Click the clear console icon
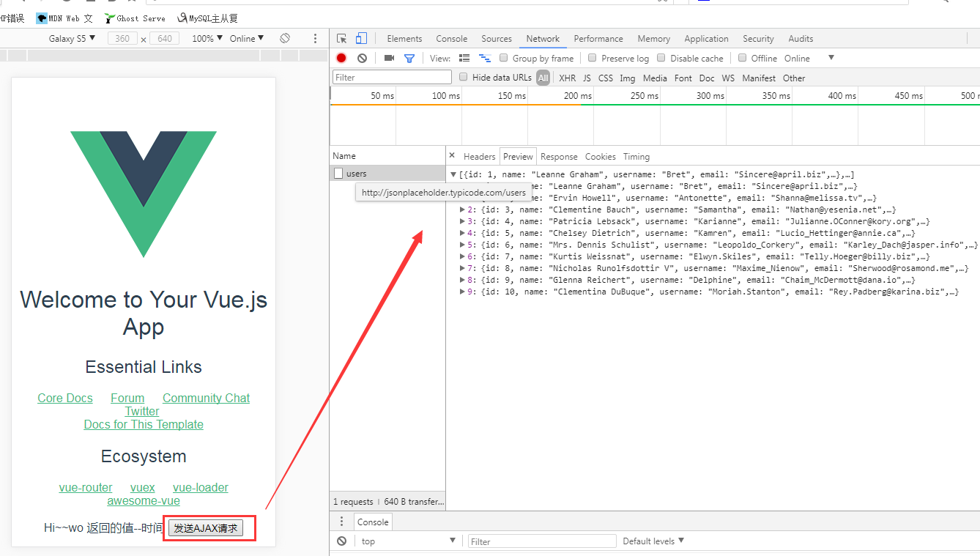The width and height of the screenshot is (980, 556). [x=341, y=541]
